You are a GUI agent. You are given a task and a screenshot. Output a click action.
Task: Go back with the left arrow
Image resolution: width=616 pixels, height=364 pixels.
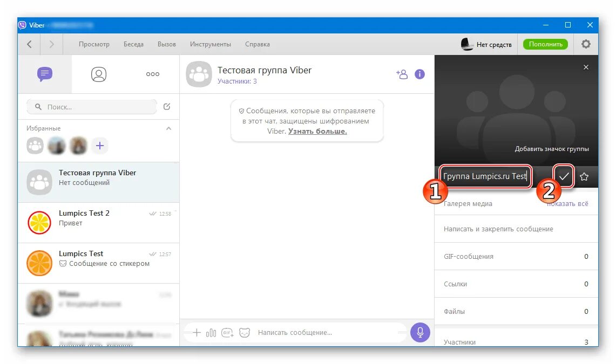30,44
